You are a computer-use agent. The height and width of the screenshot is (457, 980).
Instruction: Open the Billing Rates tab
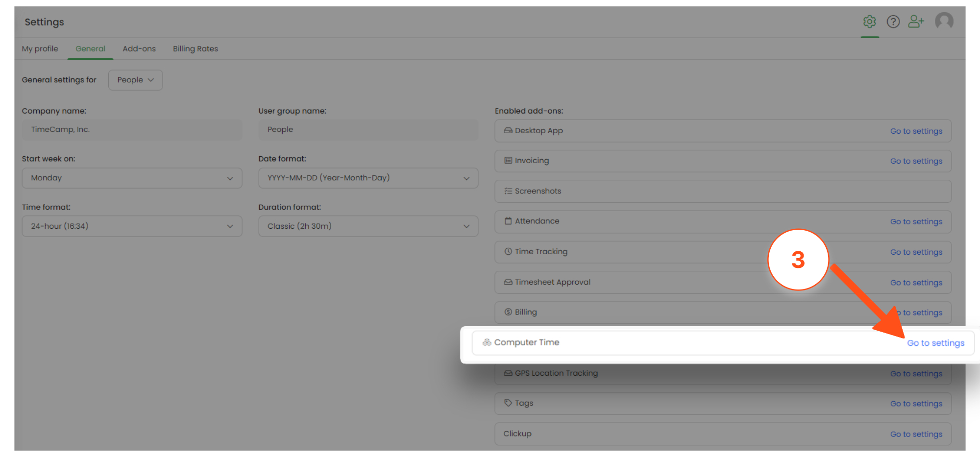pyautogui.click(x=196, y=49)
